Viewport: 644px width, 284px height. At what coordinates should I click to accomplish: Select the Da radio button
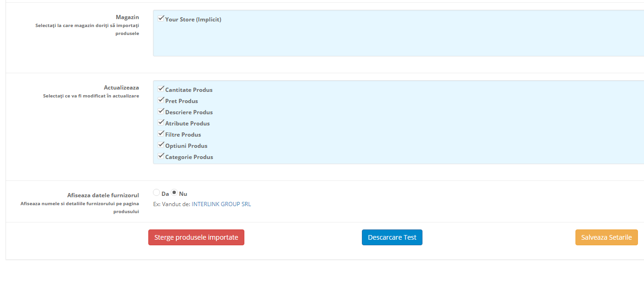point(156,192)
